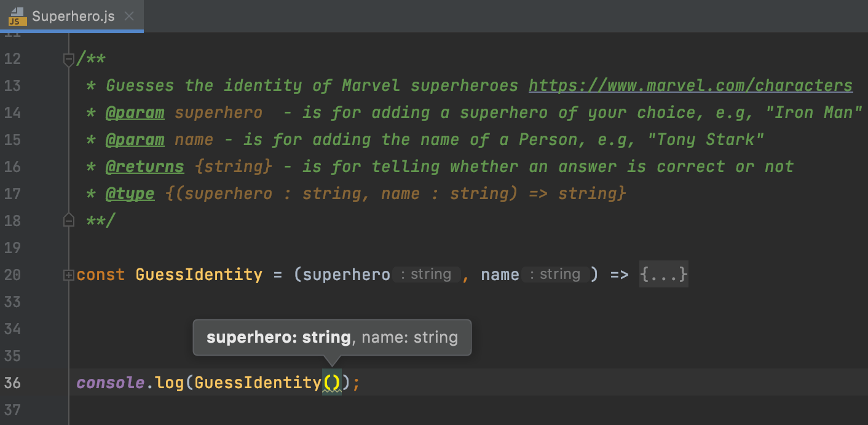Expand the collapsed {...} function body
The width and height of the screenshot is (868, 425).
663,274
